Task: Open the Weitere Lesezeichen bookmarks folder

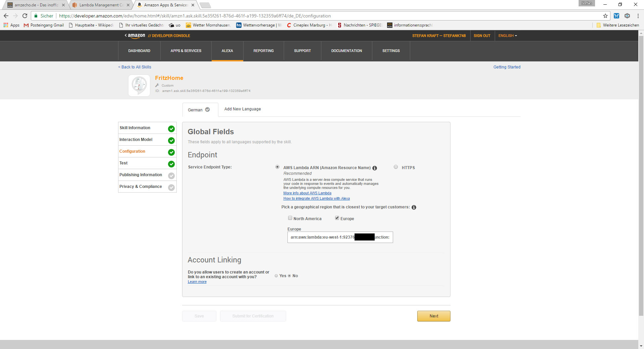Action: point(618,25)
